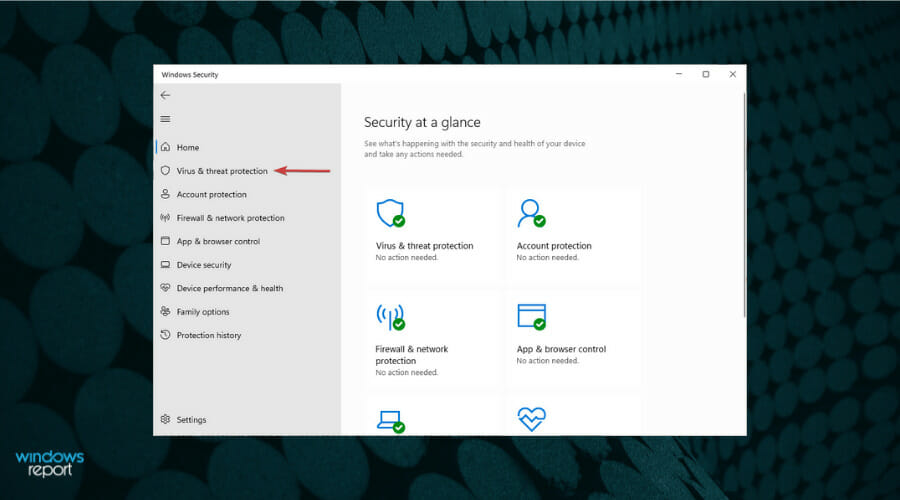Click the shield icon in sidebar
Image resolution: width=900 pixels, height=500 pixels.
tap(165, 170)
